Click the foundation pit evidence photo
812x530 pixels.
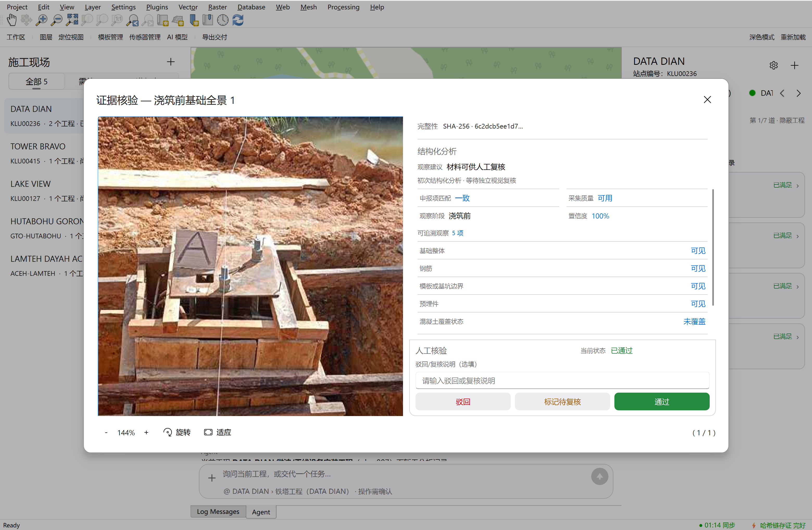tap(250, 266)
